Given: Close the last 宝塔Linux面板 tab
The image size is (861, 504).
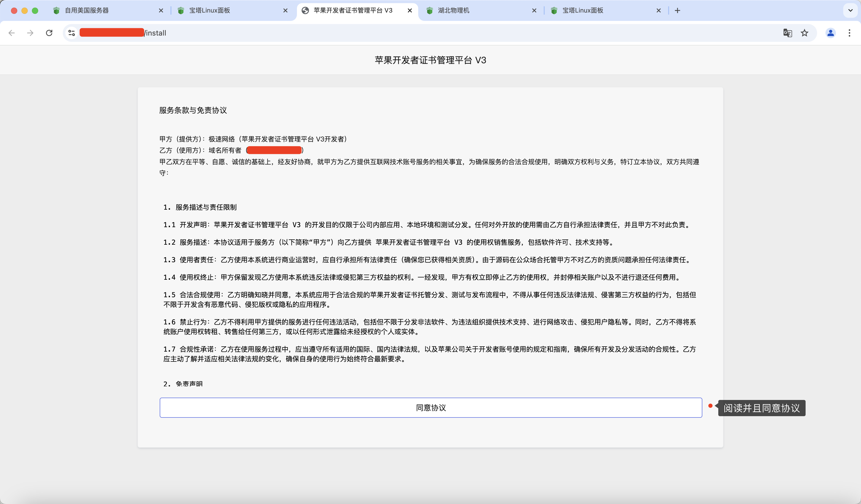Looking at the screenshot, I should click(x=658, y=11).
